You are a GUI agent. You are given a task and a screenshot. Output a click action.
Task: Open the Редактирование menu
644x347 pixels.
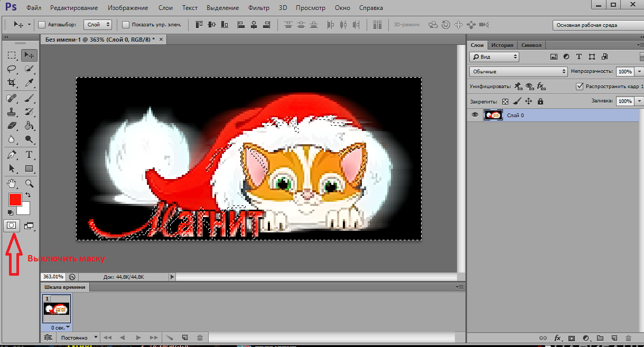pyautogui.click(x=75, y=8)
